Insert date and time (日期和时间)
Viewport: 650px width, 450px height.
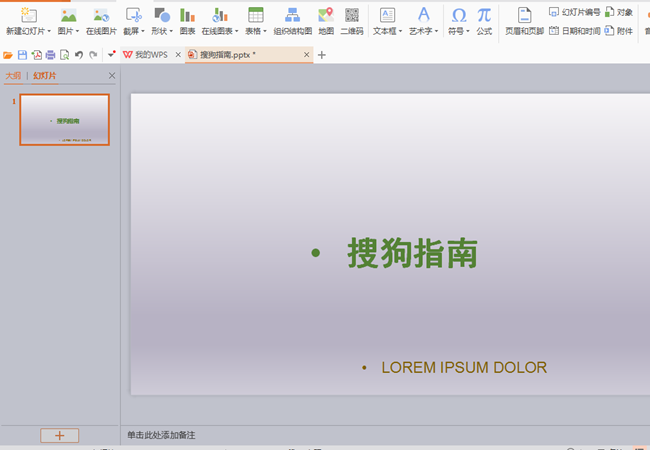pyautogui.click(x=575, y=31)
